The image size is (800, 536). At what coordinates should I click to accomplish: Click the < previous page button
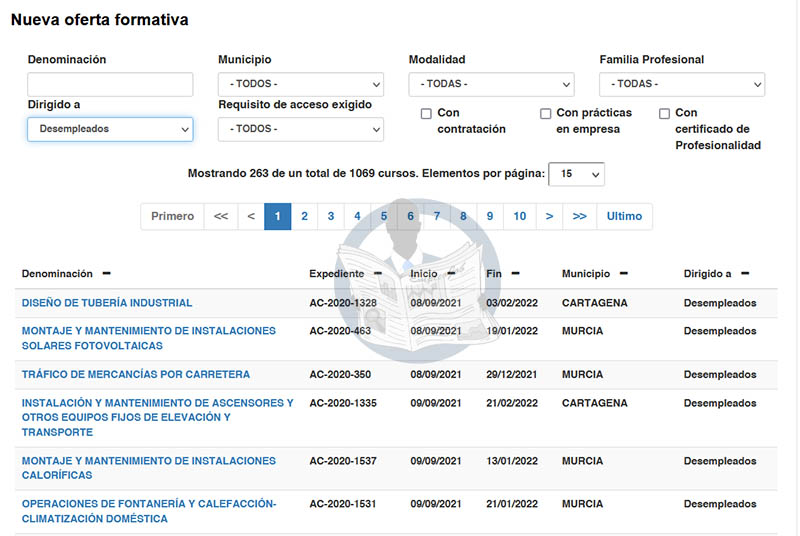coord(251,216)
